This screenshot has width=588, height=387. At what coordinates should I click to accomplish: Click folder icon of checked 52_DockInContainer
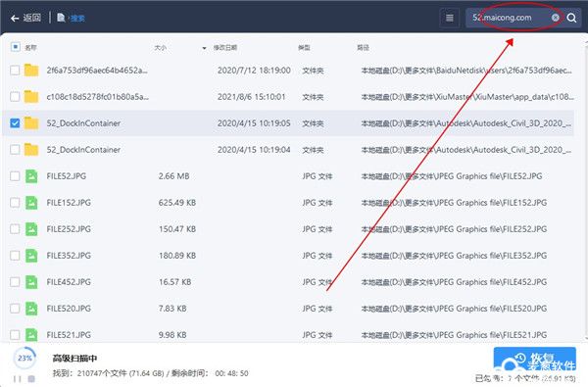[31, 123]
